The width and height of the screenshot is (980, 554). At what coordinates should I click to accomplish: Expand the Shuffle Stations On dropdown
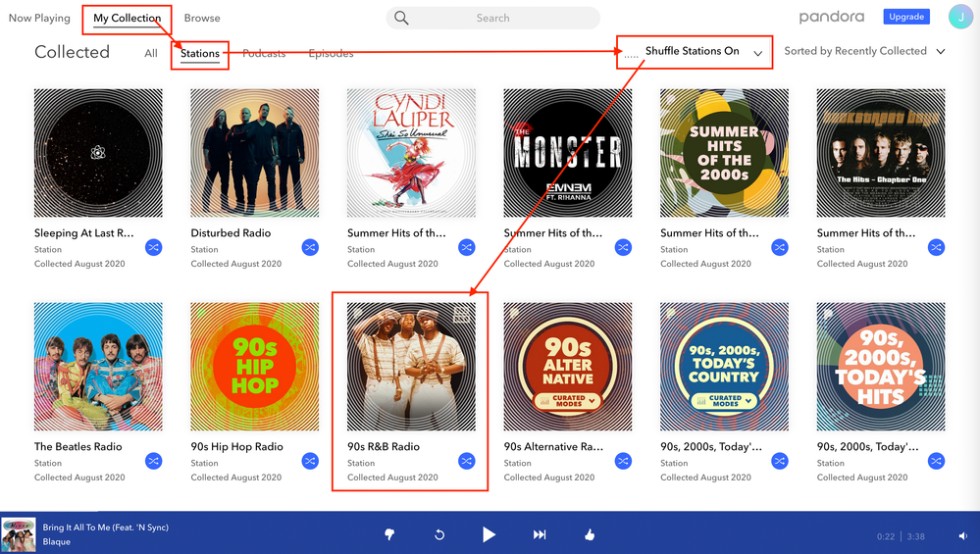point(757,53)
